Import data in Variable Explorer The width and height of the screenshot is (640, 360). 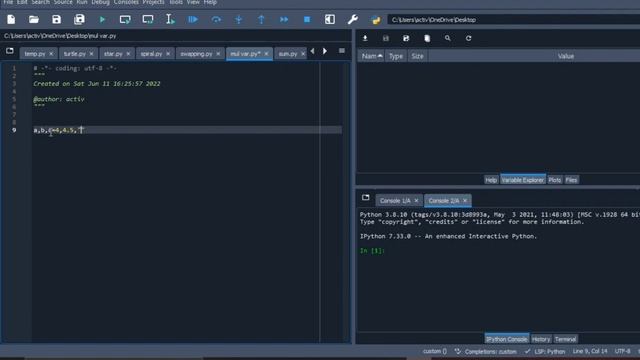365,38
